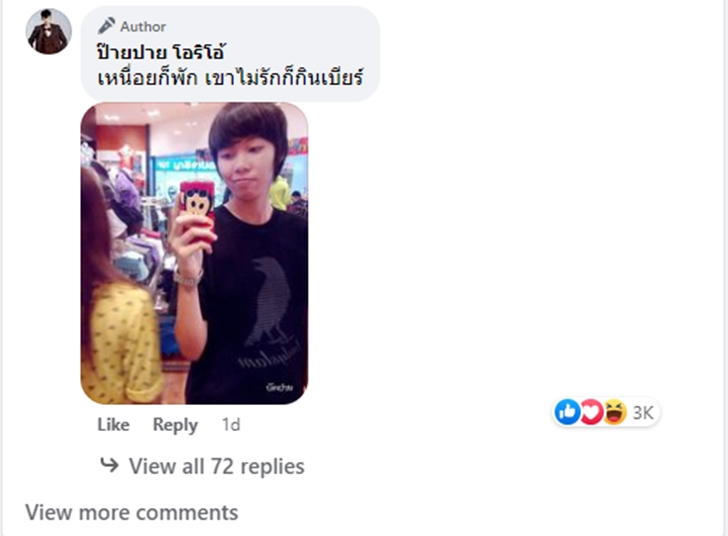Screen dimensions: 728x536
Task: Click the curved arrow beside 72 replies
Action: coord(110,464)
